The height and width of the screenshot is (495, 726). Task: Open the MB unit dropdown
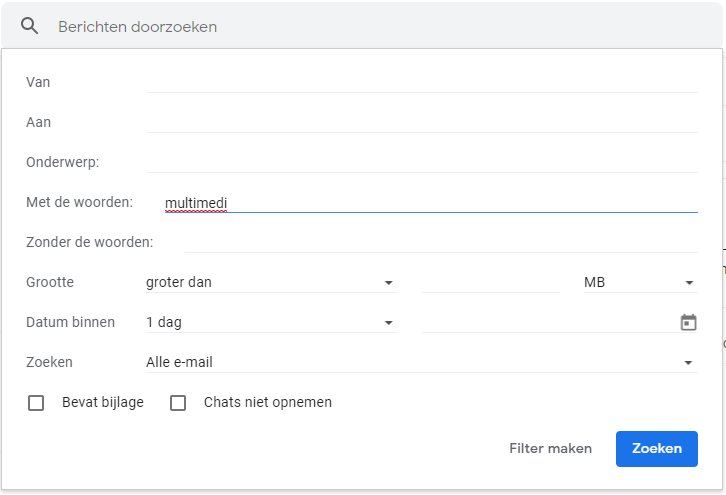640,282
